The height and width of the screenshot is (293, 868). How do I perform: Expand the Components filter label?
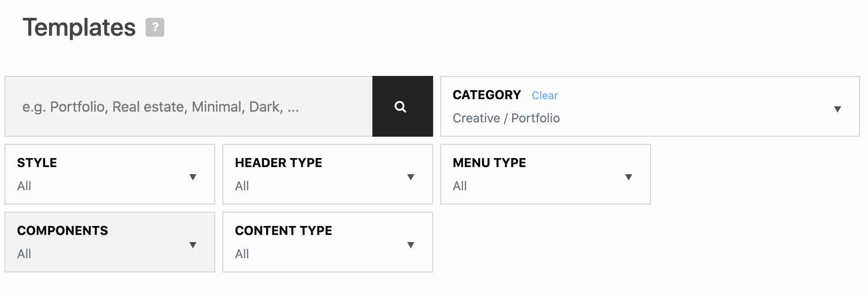[x=63, y=231]
